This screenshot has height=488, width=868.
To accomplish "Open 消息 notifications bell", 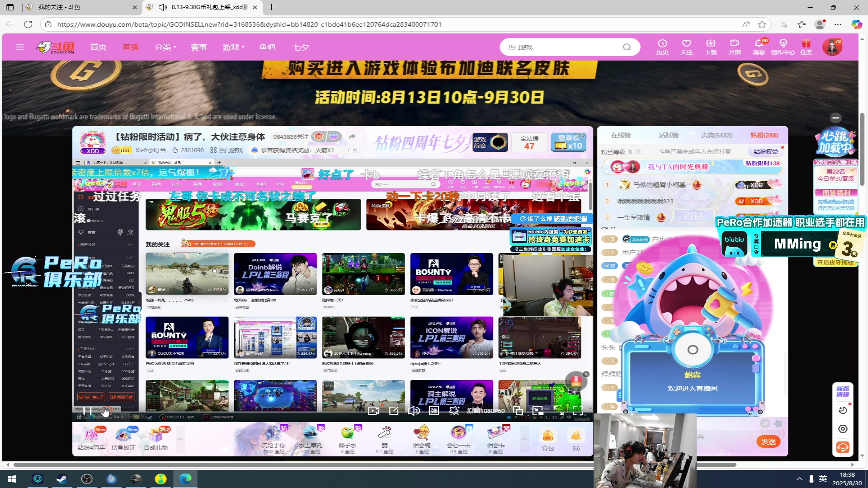I will click(759, 47).
